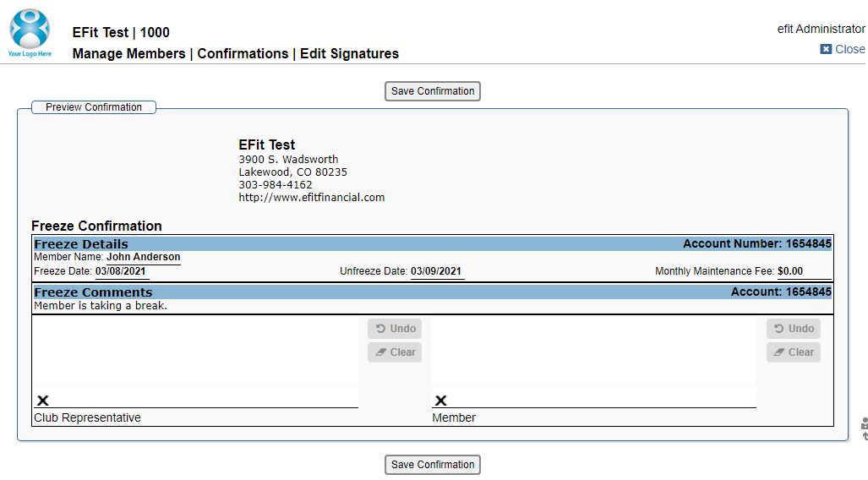Click the bottom Save Confirmation button

coord(433,465)
